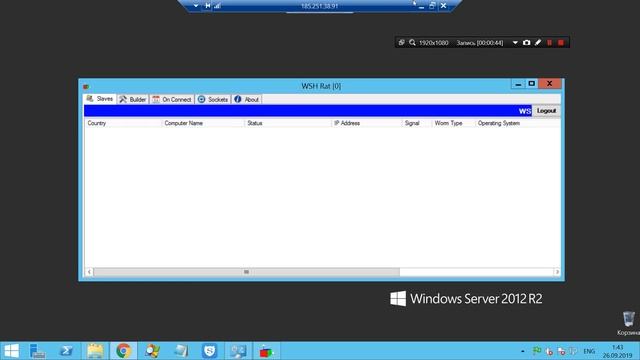Open the Recycle Bin desktop icon
The height and width of the screenshot is (360, 640).
(x=629, y=323)
